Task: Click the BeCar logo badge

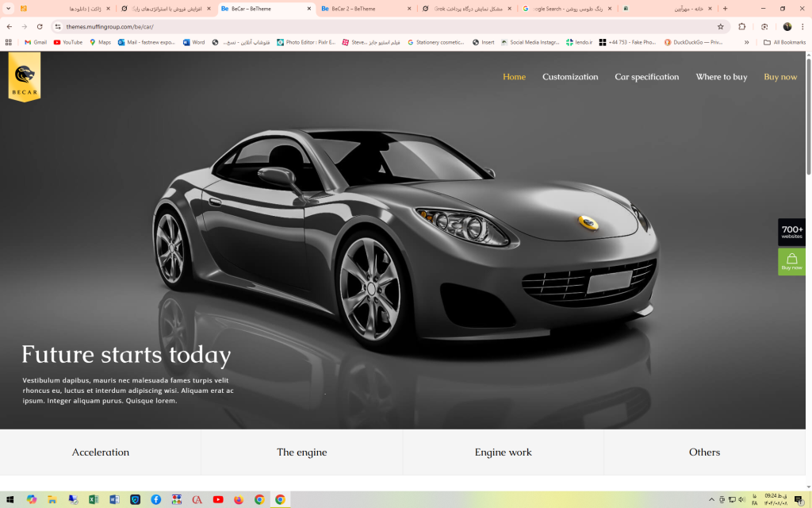Action: coord(25,77)
